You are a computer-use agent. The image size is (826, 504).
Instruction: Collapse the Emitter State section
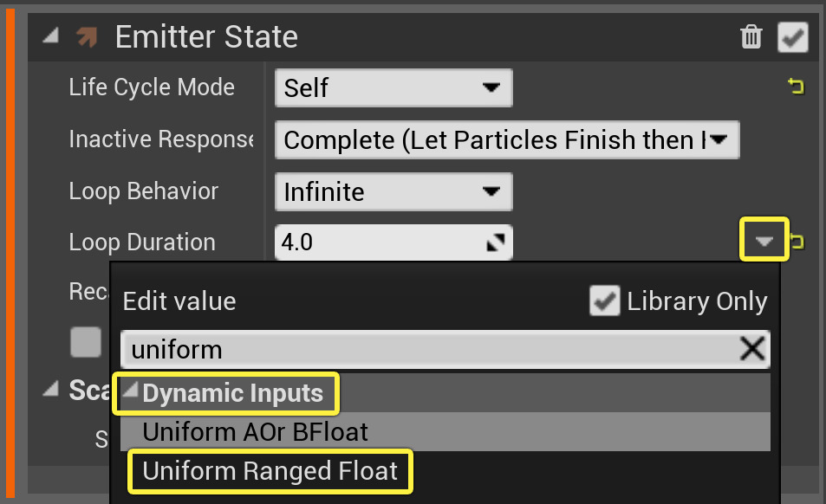click(x=51, y=37)
